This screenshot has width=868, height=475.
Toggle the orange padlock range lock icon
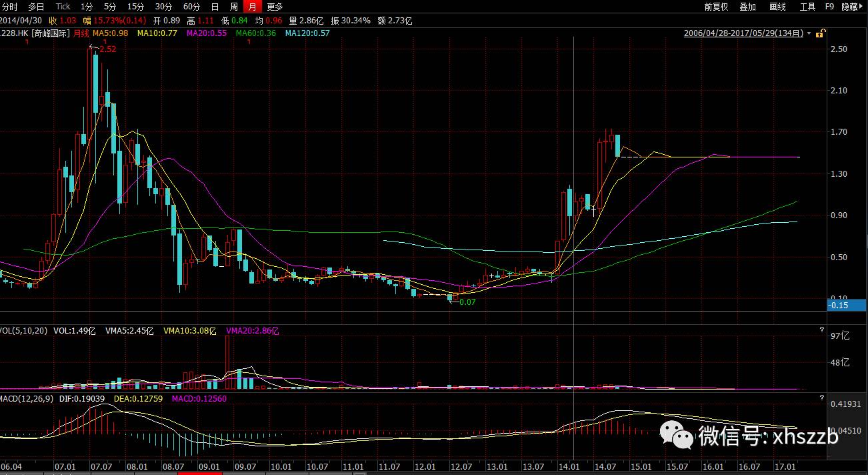(x=821, y=33)
